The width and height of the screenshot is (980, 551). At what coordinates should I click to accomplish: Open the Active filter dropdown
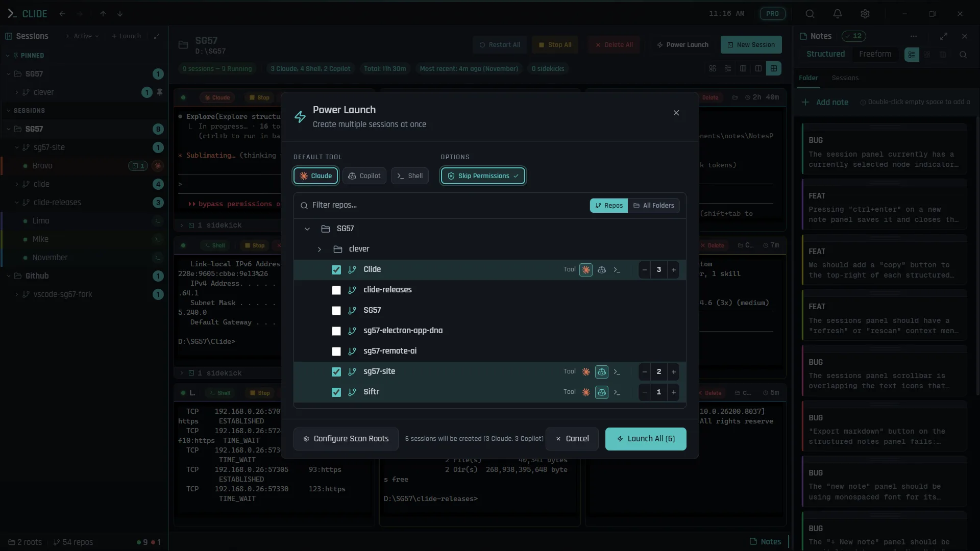(82, 36)
